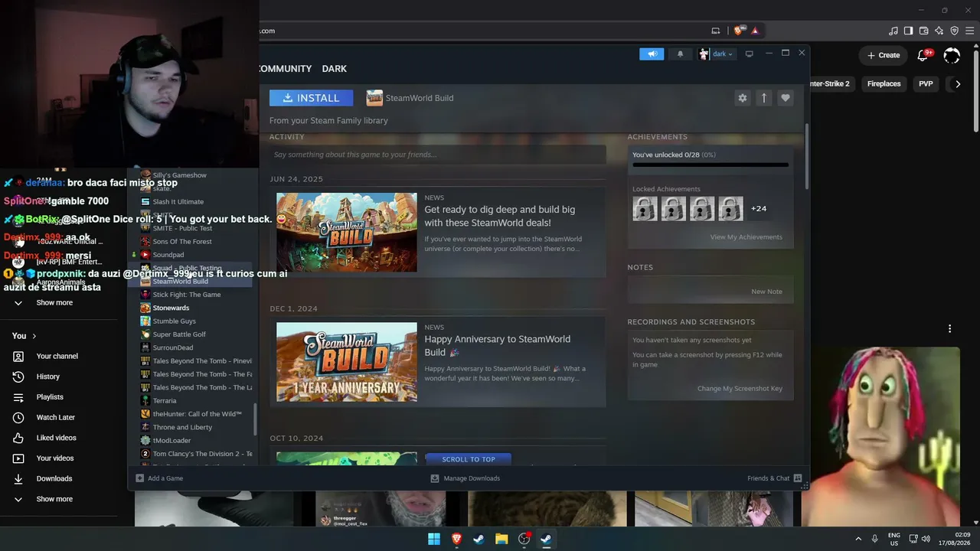Image resolution: width=980 pixels, height=551 pixels.
Task: Open Steam notifications bell
Action: [x=680, y=54]
